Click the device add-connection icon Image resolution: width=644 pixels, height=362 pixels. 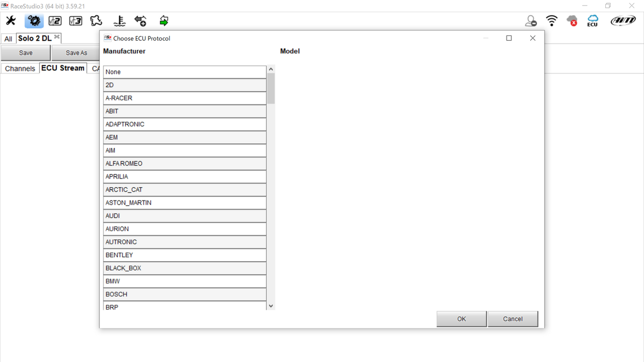(x=141, y=21)
